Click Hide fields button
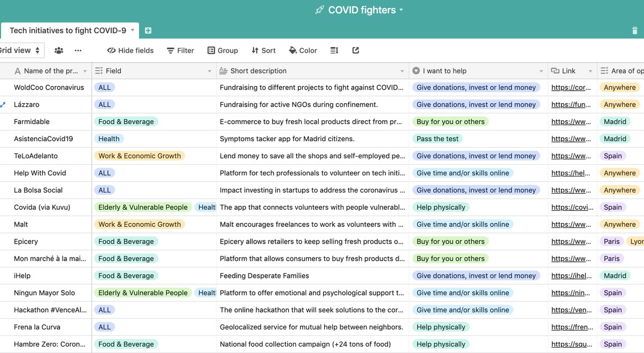This screenshot has width=644, height=353. click(x=130, y=50)
